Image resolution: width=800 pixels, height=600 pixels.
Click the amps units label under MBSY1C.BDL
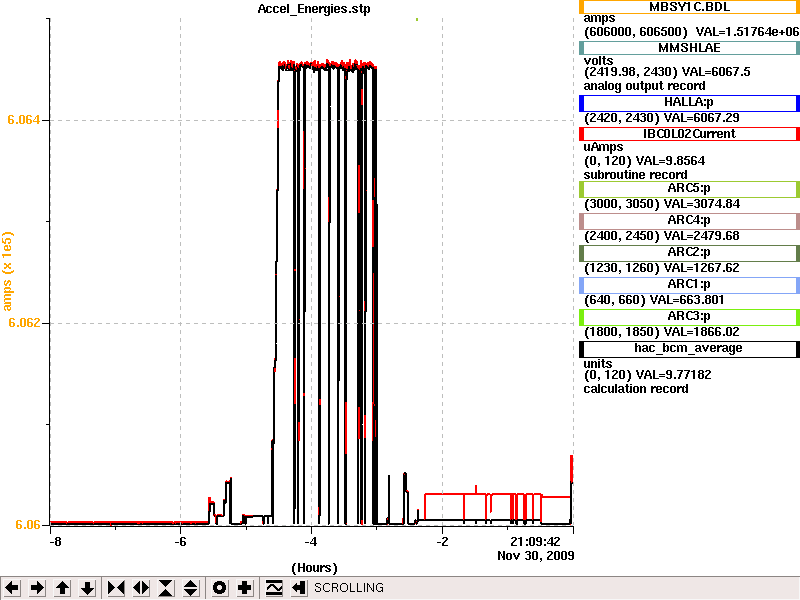click(599, 18)
